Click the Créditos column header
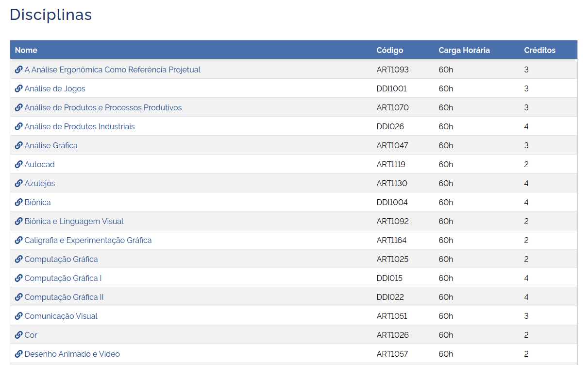Viewport: 588px width, 365px height. tap(539, 50)
